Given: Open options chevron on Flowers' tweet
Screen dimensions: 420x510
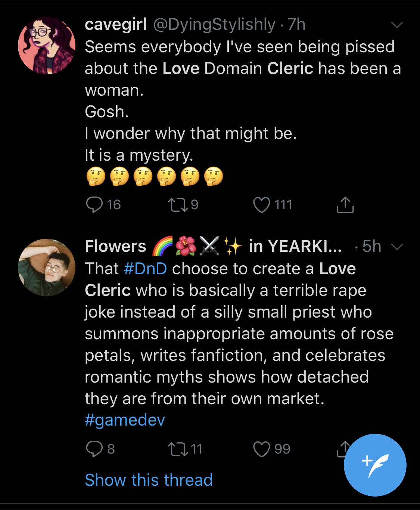Looking at the screenshot, I should 397,247.
